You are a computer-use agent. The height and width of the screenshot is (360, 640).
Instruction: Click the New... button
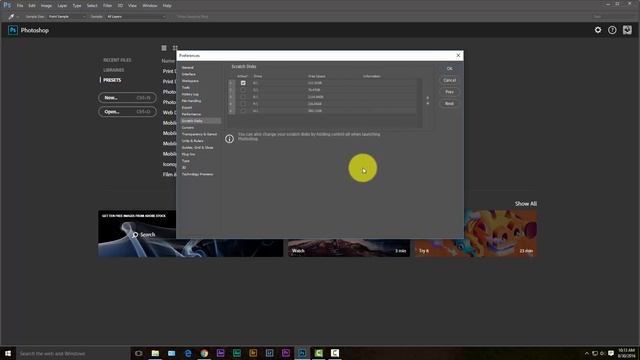pos(127,98)
